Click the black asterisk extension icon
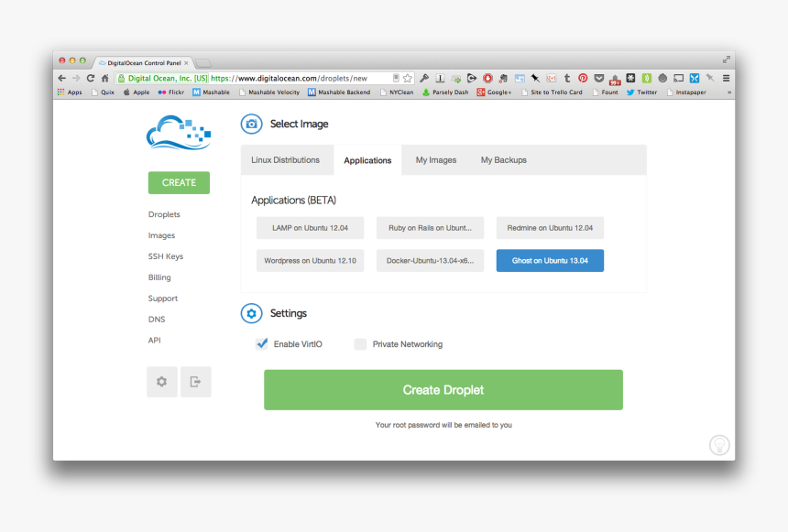 point(630,78)
